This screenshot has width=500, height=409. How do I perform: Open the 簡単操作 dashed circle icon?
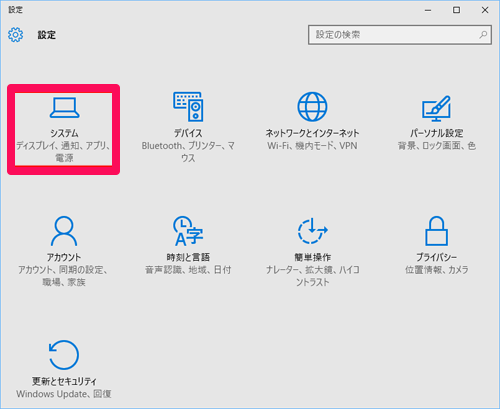pyautogui.click(x=312, y=231)
